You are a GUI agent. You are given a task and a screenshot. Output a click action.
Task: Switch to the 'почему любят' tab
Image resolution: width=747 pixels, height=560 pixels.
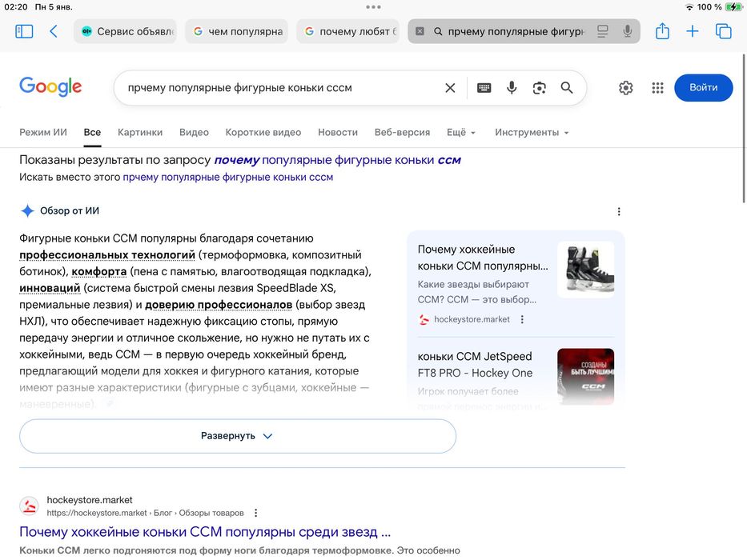coord(348,31)
